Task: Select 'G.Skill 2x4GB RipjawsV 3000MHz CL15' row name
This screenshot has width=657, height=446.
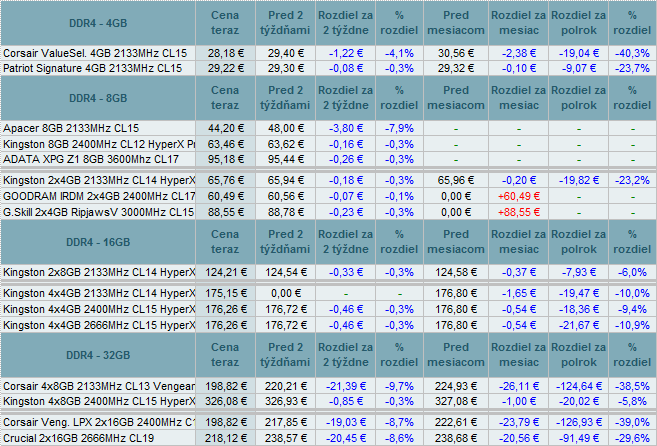Action: (x=98, y=212)
